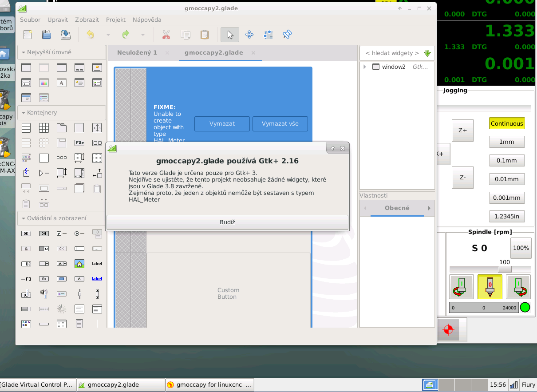Click the spindle stop icon
The image size is (537, 392).
click(490, 287)
